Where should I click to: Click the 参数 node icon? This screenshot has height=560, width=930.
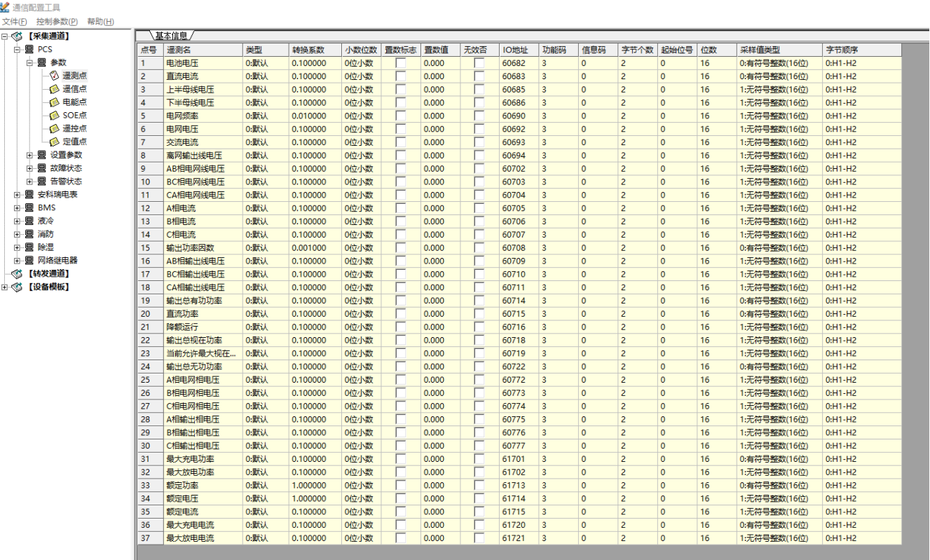(42, 63)
